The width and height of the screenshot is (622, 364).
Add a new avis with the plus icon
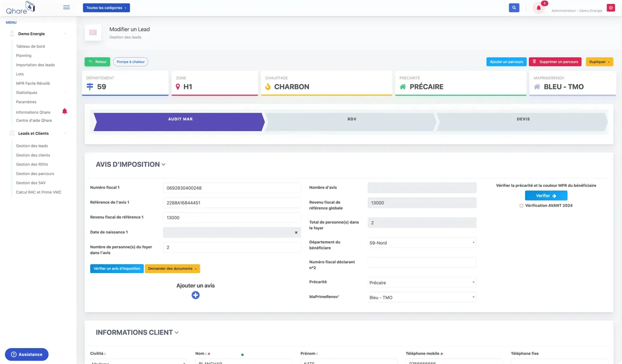(195, 295)
